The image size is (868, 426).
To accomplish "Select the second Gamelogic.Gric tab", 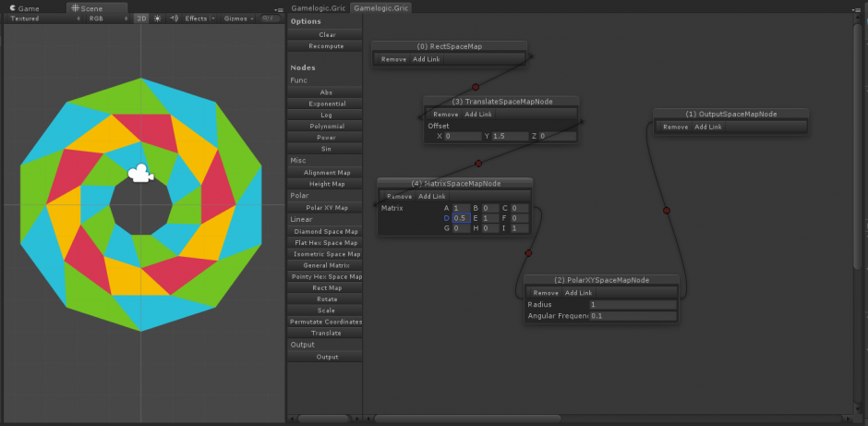I will coord(380,8).
